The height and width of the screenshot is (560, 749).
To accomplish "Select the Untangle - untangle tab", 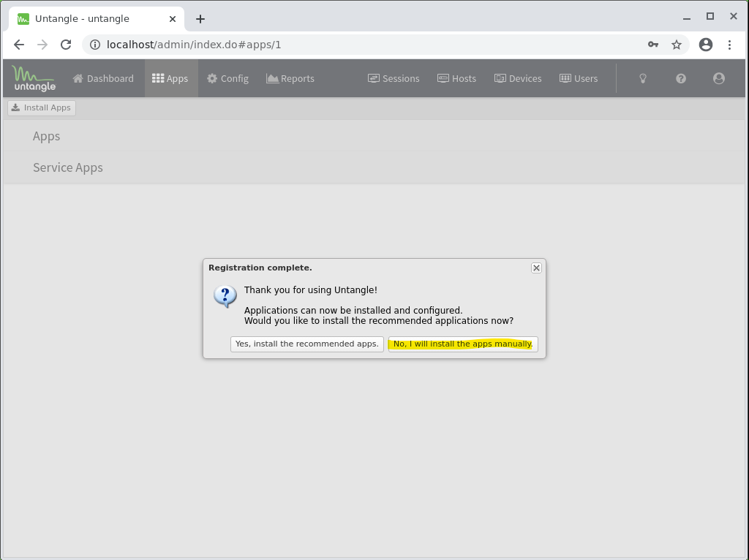I will (x=97, y=19).
